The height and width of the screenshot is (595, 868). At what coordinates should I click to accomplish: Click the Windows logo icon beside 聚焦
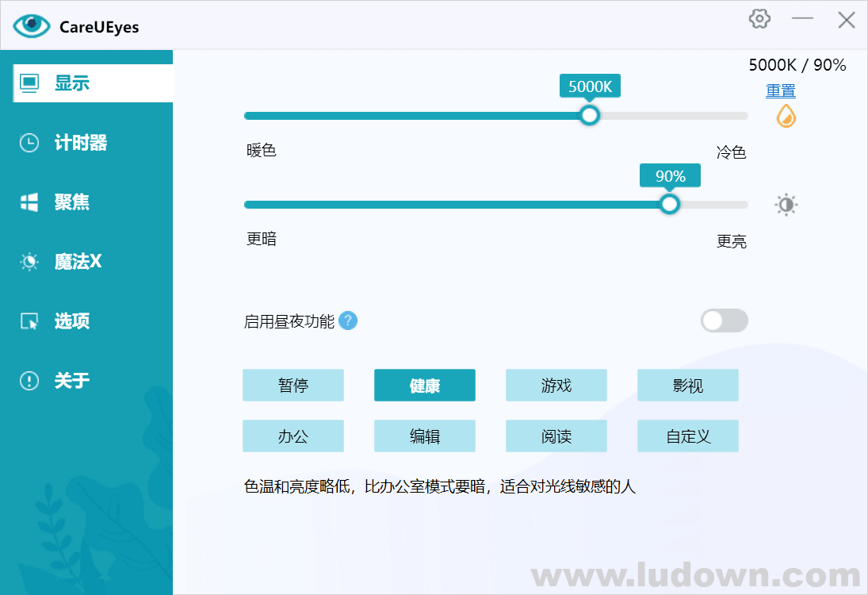pos(29,202)
